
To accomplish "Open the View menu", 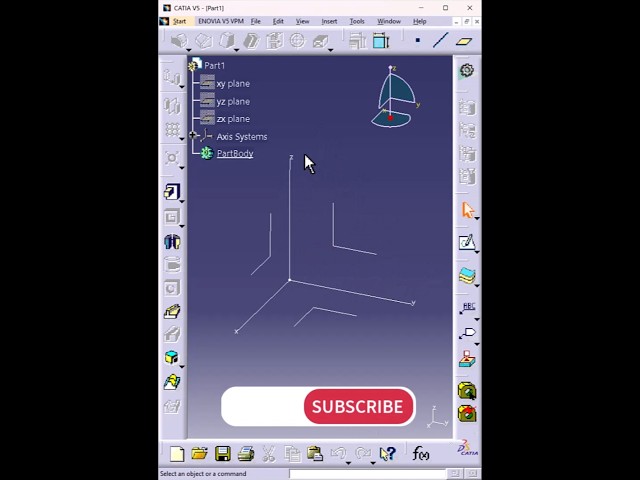I will [x=302, y=21].
